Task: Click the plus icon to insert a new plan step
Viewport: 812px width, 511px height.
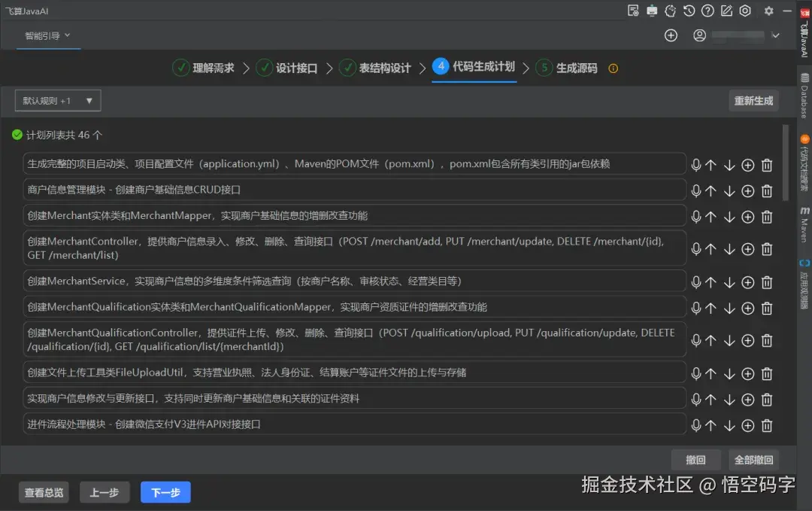Action: (x=748, y=163)
